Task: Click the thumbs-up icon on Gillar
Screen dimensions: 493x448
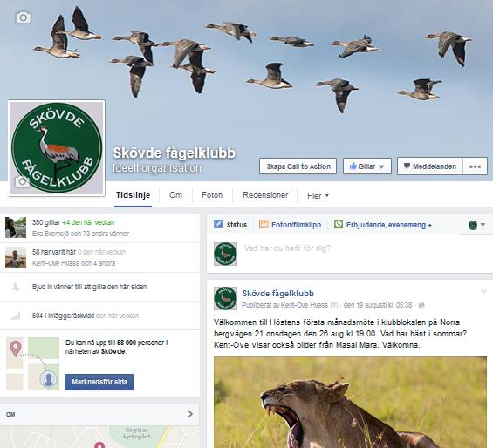Action: [x=353, y=166]
